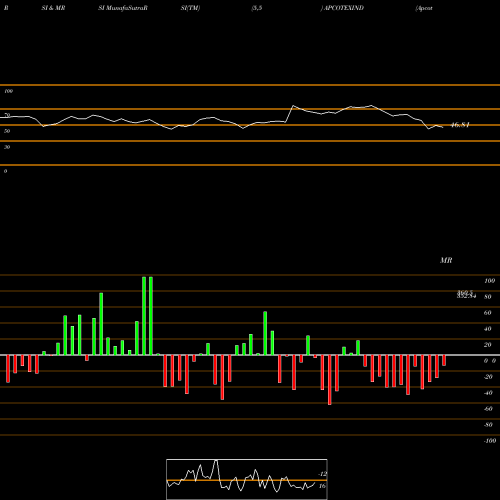500x500 pixels.
Task: Click the 46.84 RSI value label
Action: pyautogui.click(x=460, y=125)
